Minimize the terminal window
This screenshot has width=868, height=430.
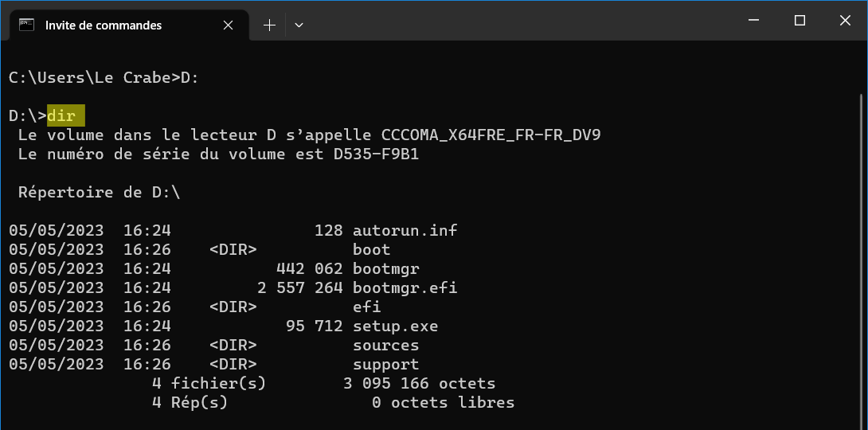[753, 21]
